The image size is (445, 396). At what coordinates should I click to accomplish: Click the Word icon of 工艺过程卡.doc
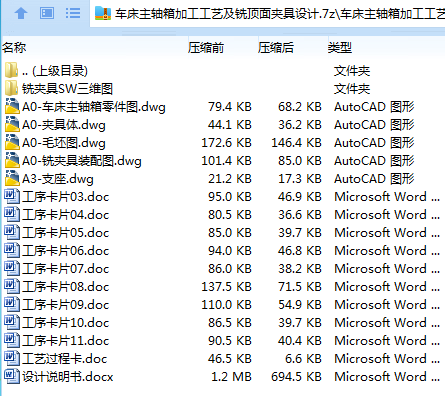coord(12,358)
